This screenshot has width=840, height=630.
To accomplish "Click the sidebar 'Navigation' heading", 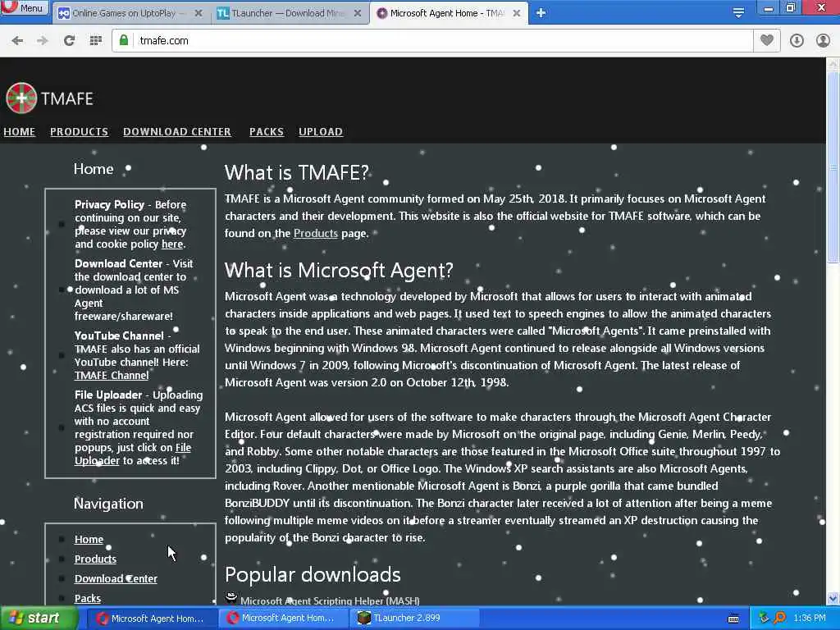I will pyautogui.click(x=109, y=504).
